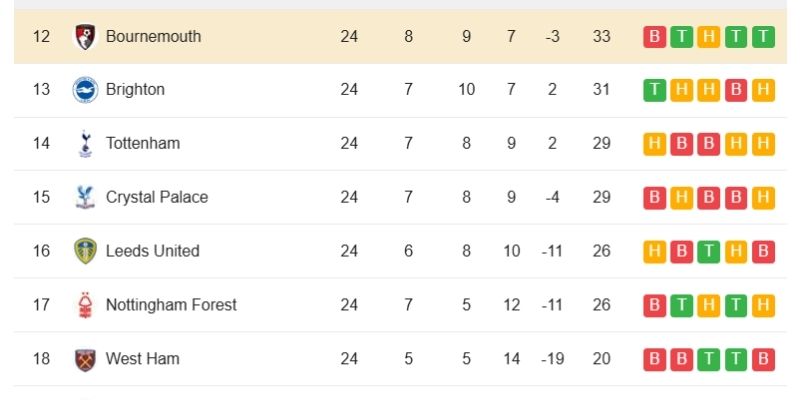Viewport: 800px width, 400px height.
Task: Click the Crystal Palace club crest
Action: pyautogui.click(x=85, y=197)
